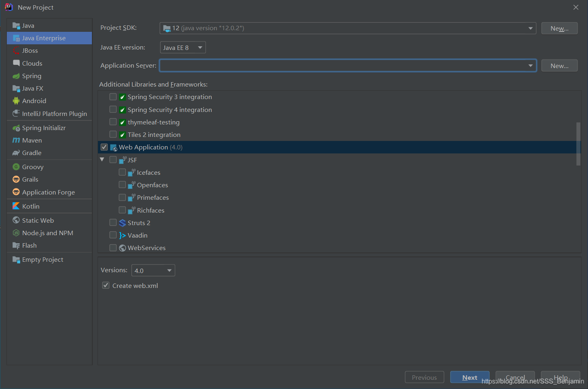The image size is (588, 389).
Task: Click the Android robot icon
Action: point(16,101)
